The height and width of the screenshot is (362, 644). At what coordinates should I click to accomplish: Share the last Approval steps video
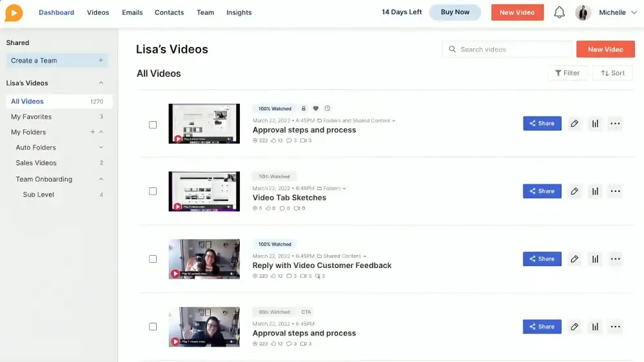542,327
